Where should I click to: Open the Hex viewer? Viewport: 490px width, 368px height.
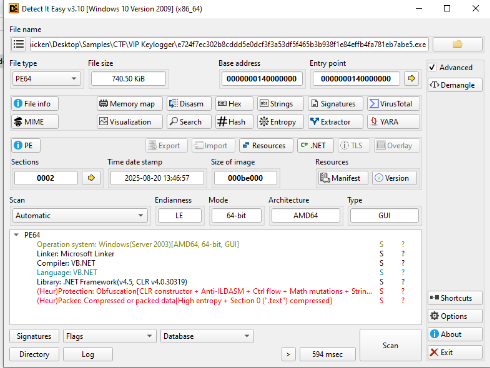pyautogui.click(x=234, y=104)
